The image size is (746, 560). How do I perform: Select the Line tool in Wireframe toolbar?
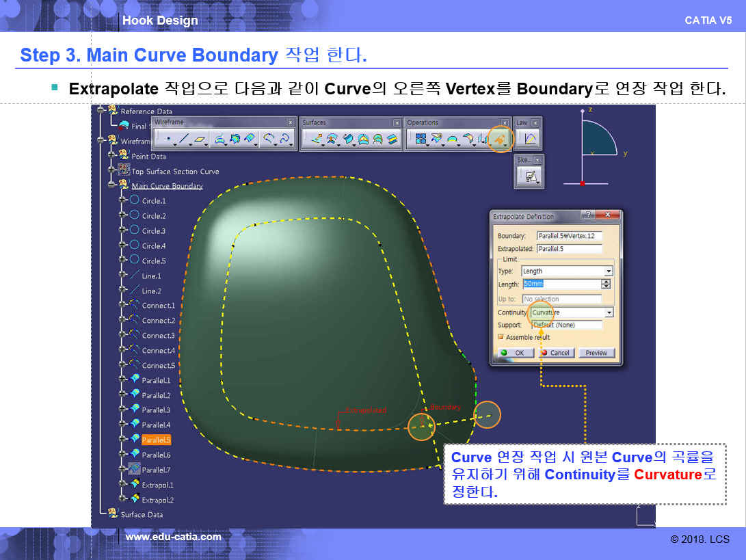pos(184,139)
